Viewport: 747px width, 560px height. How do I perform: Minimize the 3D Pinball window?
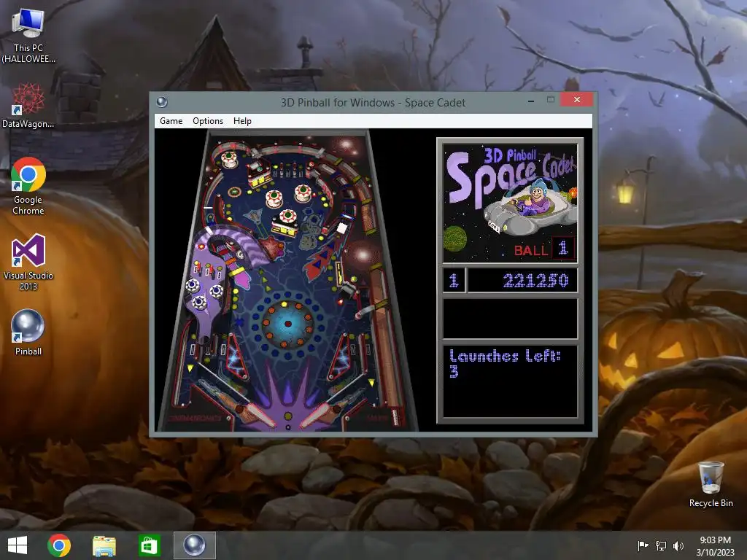[531, 100]
